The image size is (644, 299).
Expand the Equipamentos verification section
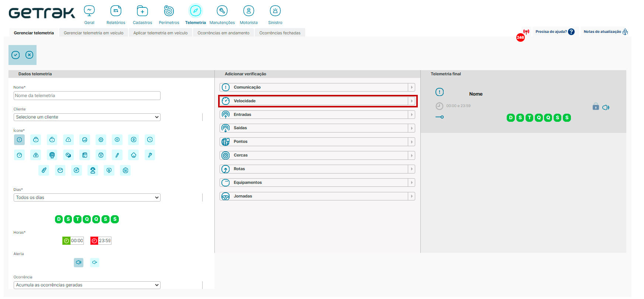(x=317, y=183)
